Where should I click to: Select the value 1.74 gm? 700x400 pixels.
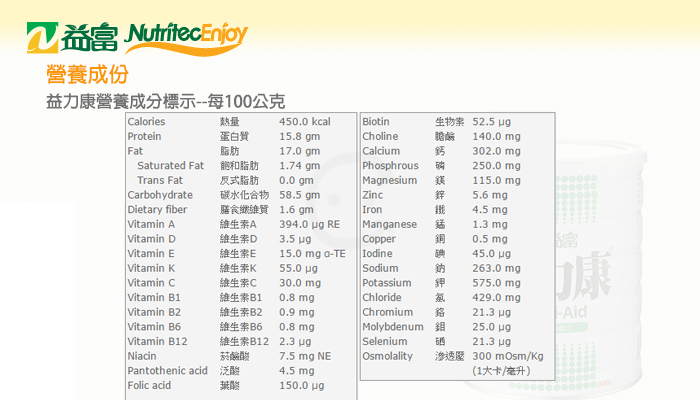(x=300, y=166)
